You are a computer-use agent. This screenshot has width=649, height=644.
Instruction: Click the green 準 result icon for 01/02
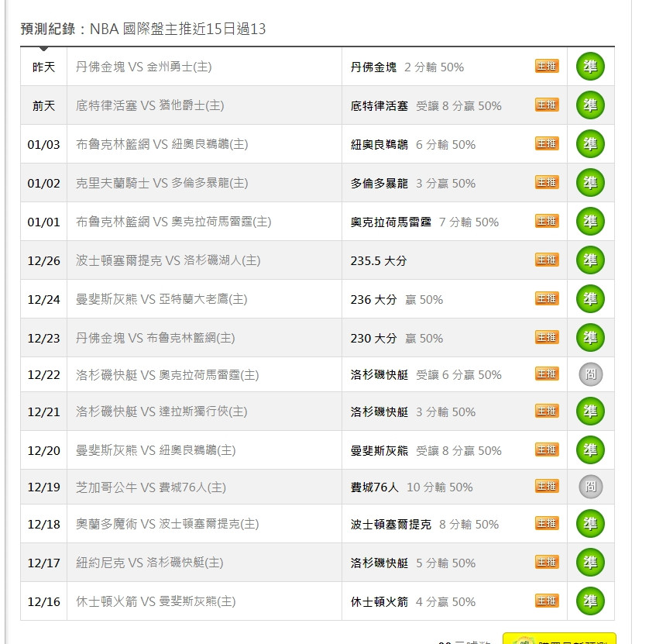pos(590,183)
